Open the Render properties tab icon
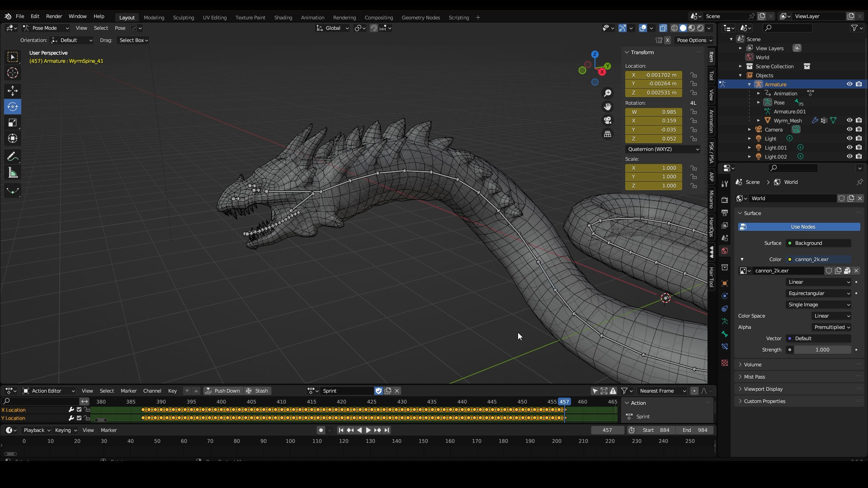 pyautogui.click(x=725, y=200)
